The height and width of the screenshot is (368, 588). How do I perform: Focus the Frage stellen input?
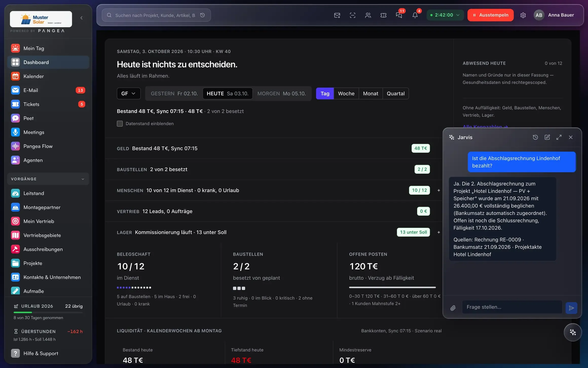[x=512, y=307]
